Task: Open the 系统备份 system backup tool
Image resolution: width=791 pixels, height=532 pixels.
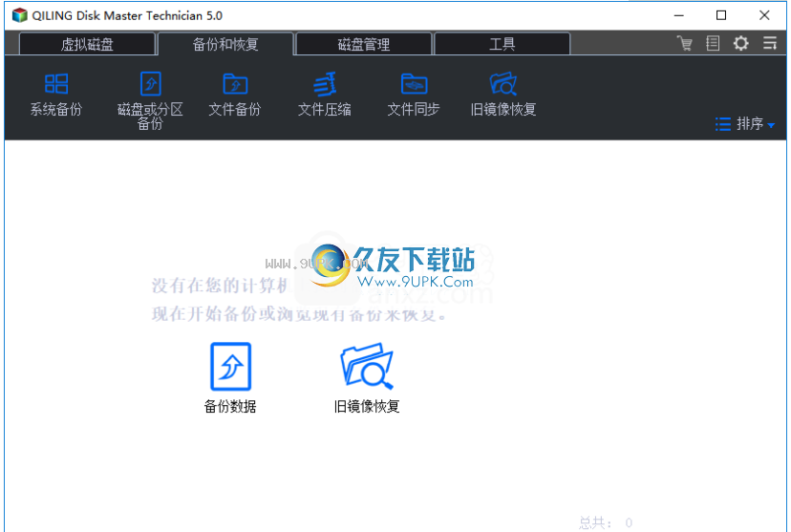Action: 56,95
